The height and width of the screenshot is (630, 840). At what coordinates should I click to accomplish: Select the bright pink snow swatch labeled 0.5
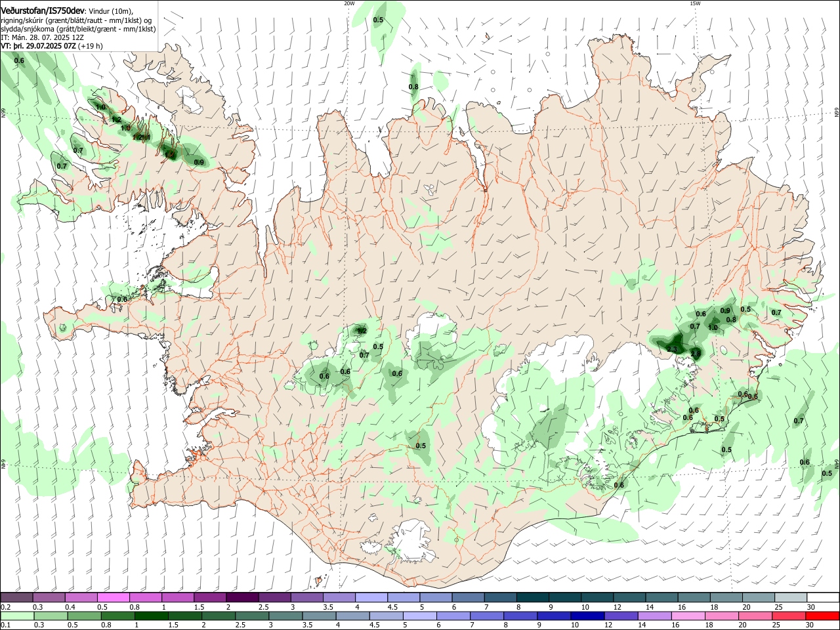[x=113, y=597]
